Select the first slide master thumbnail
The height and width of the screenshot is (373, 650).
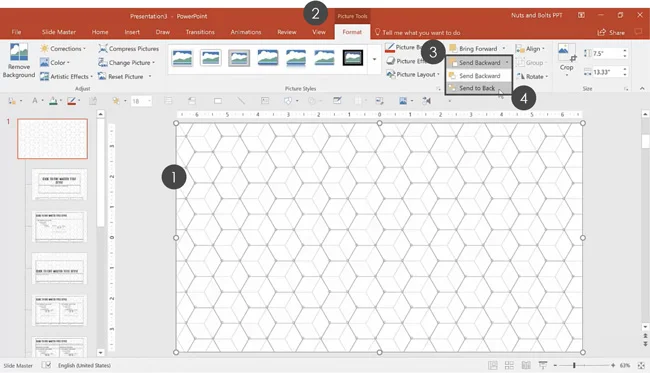(x=52, y=139)
